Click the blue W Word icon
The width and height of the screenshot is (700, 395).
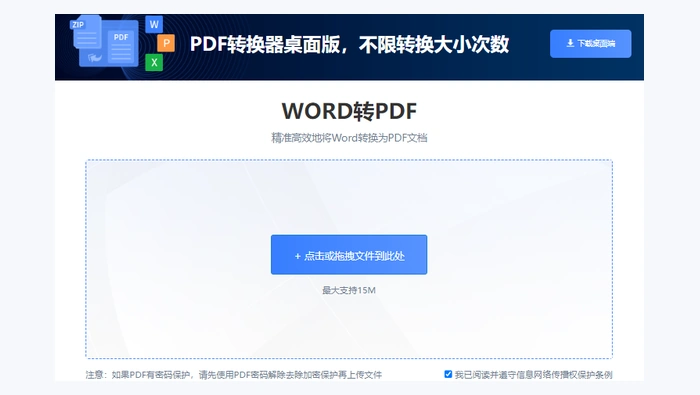click(154, 25)
